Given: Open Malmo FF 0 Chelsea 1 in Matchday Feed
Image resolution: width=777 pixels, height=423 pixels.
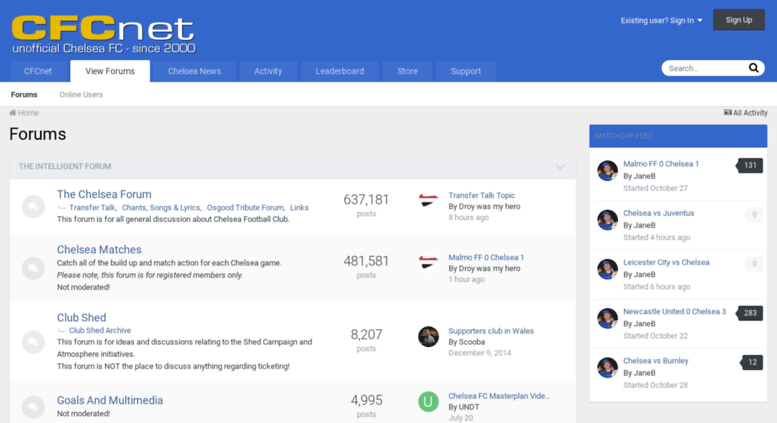Looking at the screenshot, I should click(661, 164).
